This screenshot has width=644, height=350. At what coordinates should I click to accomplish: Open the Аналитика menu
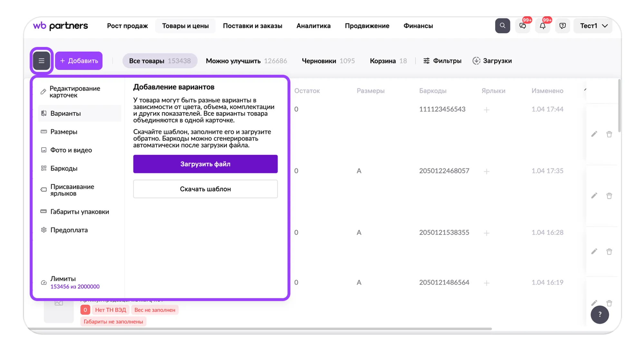pos(313,25)
